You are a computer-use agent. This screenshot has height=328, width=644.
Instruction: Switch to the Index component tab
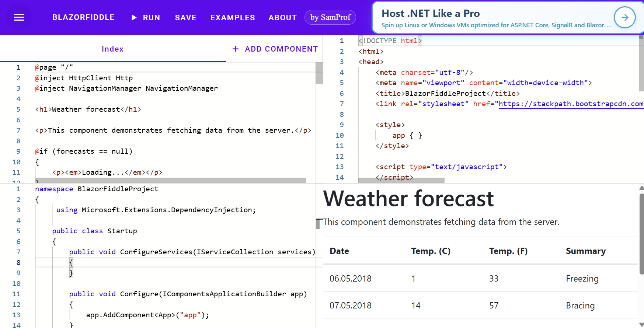pos(112,49)
